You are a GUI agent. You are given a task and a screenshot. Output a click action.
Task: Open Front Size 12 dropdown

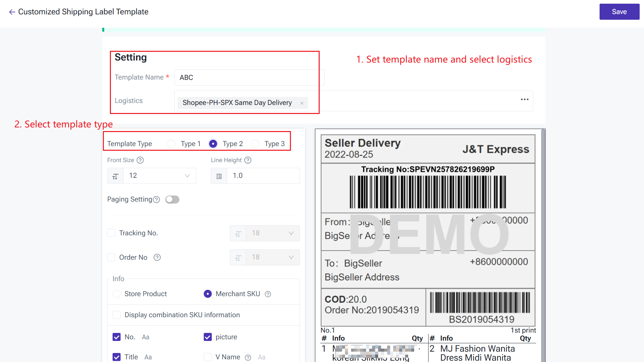160,176
